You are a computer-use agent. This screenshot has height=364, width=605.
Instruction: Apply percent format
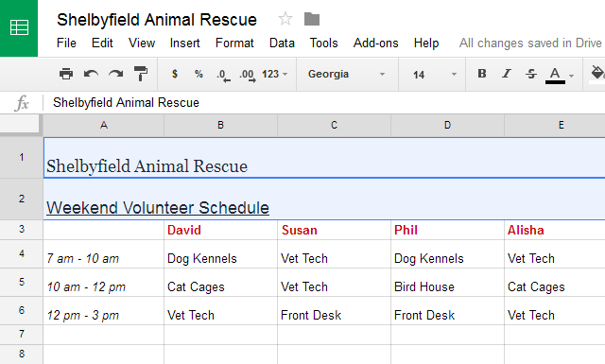point(199,74)
